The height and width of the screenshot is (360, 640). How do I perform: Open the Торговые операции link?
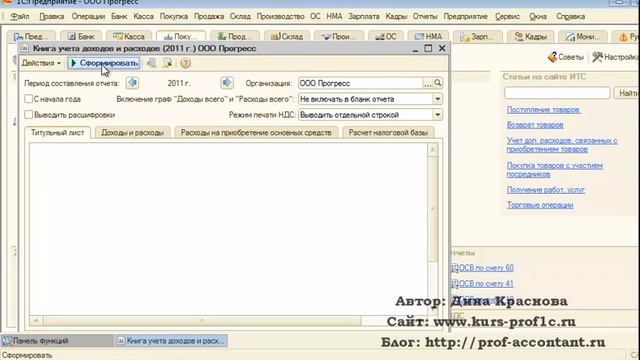pyautogui.click(x=540, y=205)
